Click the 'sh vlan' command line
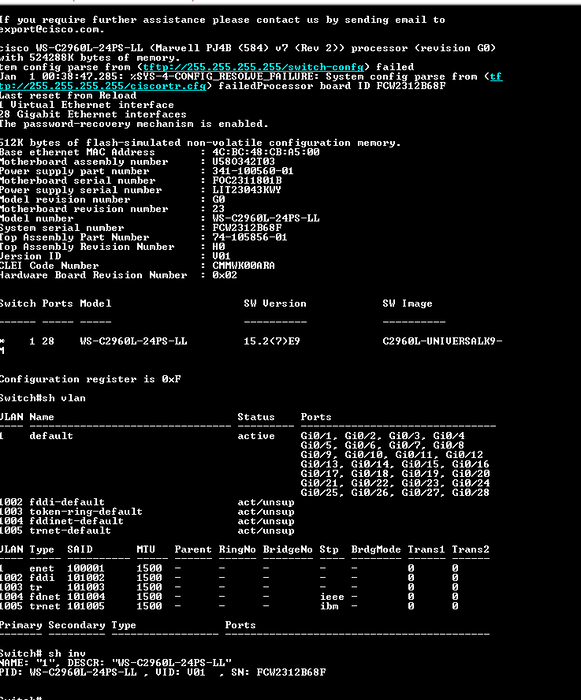The width and height of the screenshot is (581, 700). 42,398
